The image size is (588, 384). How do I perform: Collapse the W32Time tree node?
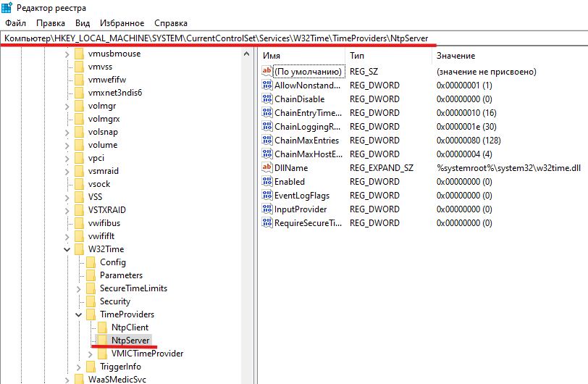click(67, 249)
